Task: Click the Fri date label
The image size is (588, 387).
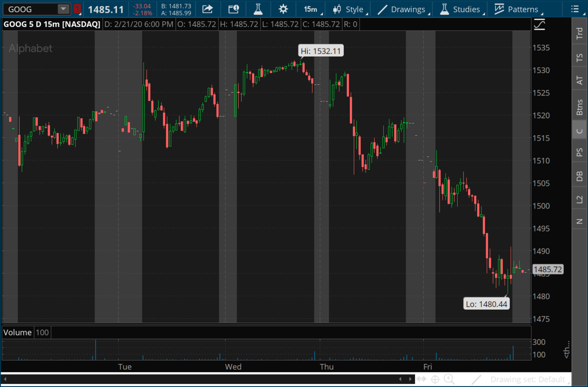Action: tap(428, 366)
